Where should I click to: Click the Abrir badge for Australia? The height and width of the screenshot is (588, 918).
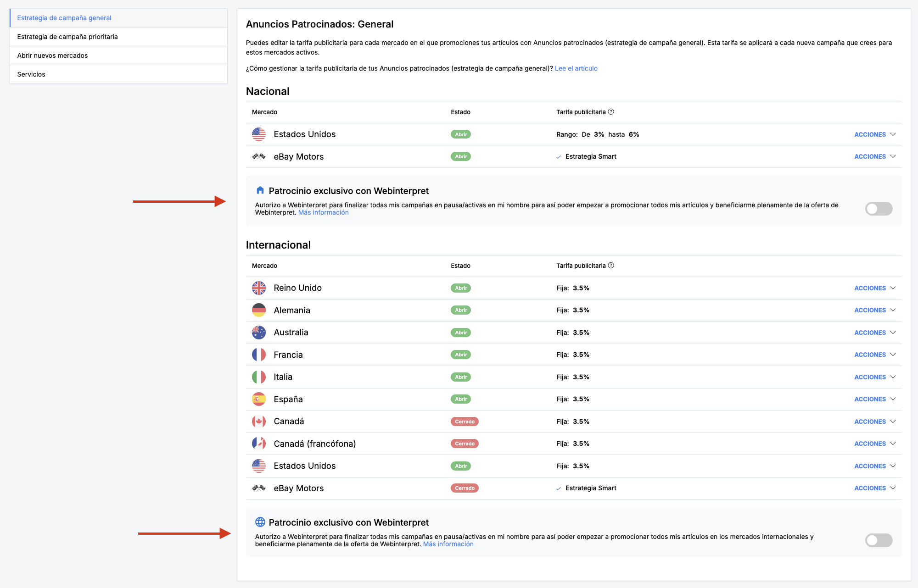tap(461, 333)
